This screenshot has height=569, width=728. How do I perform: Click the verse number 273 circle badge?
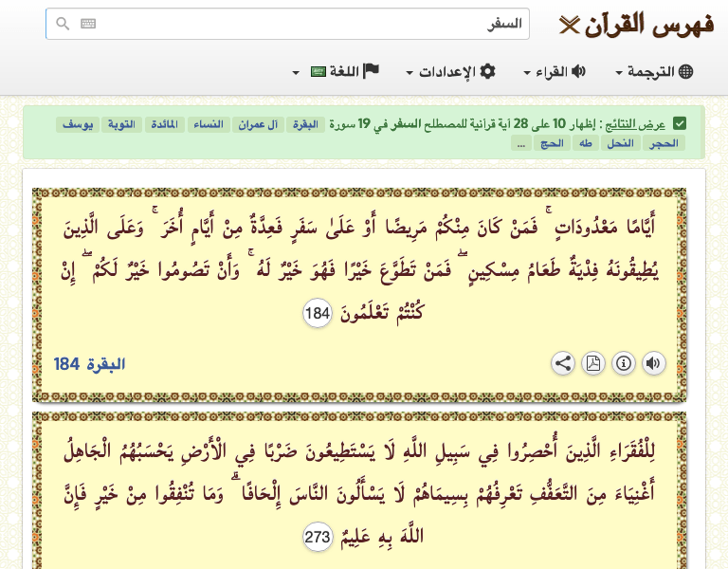(x=317, y=538)
